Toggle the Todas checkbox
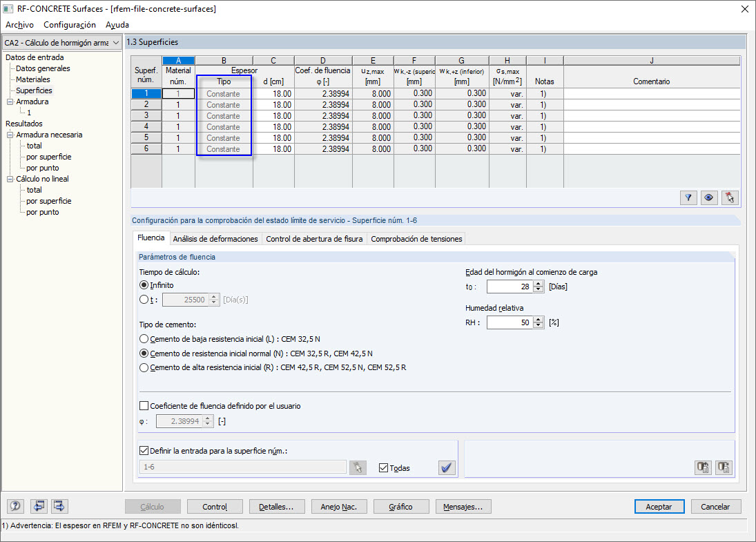 tap(383, 467)
